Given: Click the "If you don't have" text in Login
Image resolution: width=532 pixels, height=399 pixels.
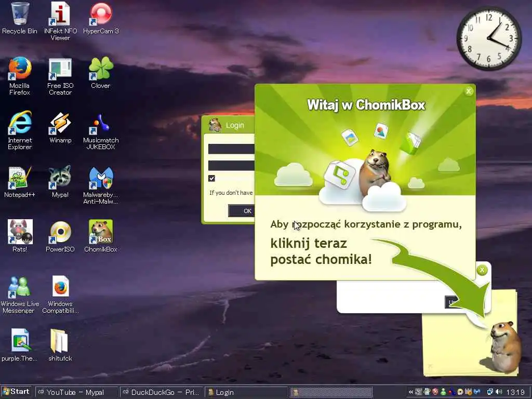Looking at the screenshot, I should (x=231, y=193).
